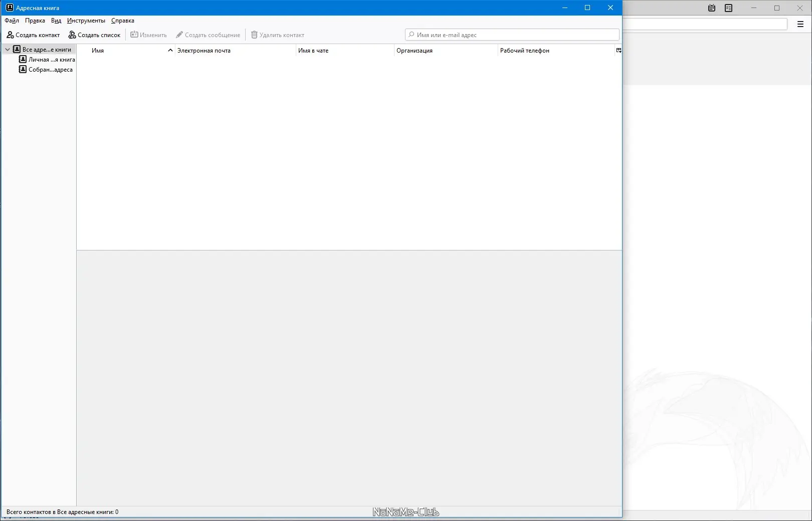
Task: Close the Address Book window
Action: click(611, 8)
